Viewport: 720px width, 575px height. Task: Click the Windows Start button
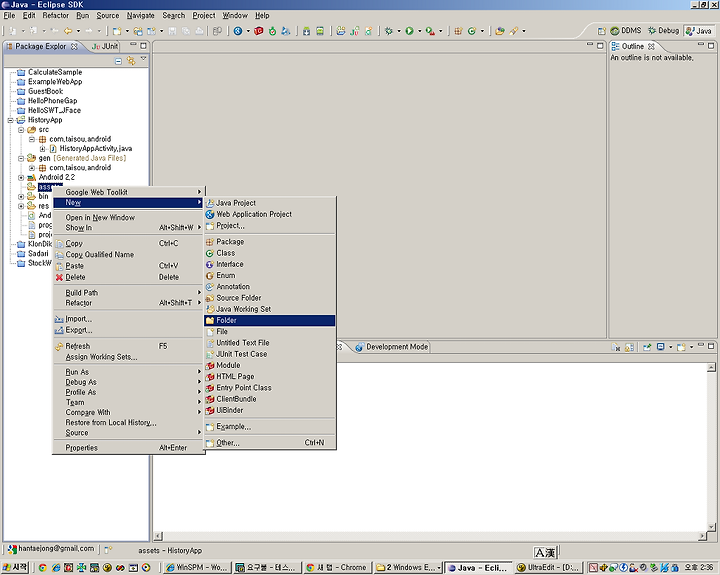[x=15, y=568]
